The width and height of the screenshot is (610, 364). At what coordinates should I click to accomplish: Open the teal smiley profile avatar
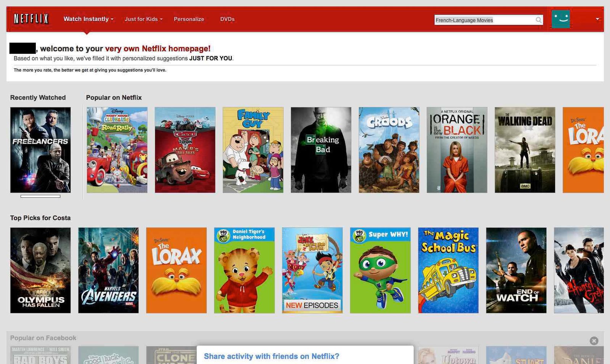point(560,19)
